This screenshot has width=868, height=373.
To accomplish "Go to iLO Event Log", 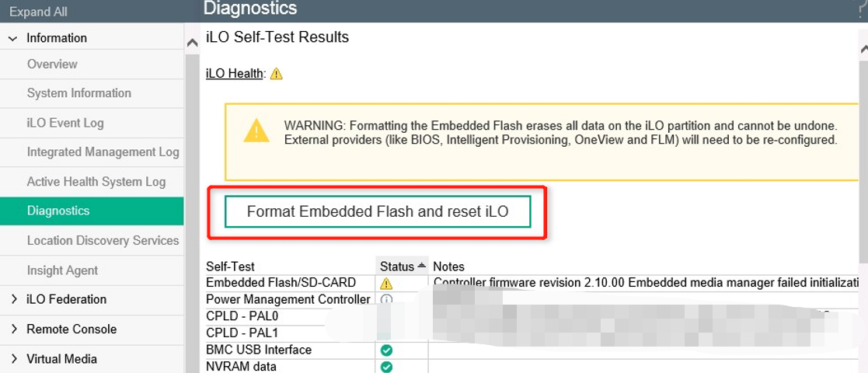I will pos(64,123).
